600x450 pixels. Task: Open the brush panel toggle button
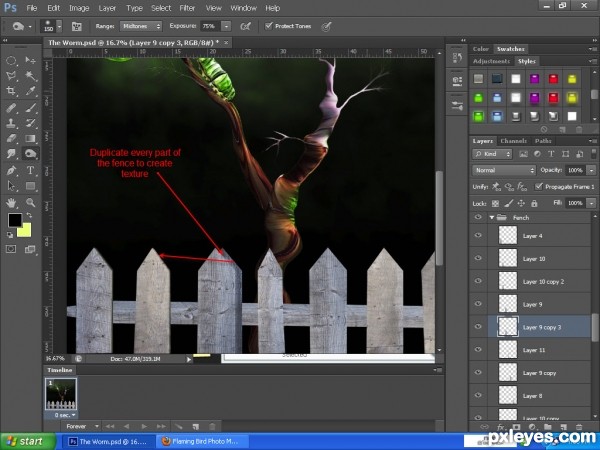[x=77, y=26]
